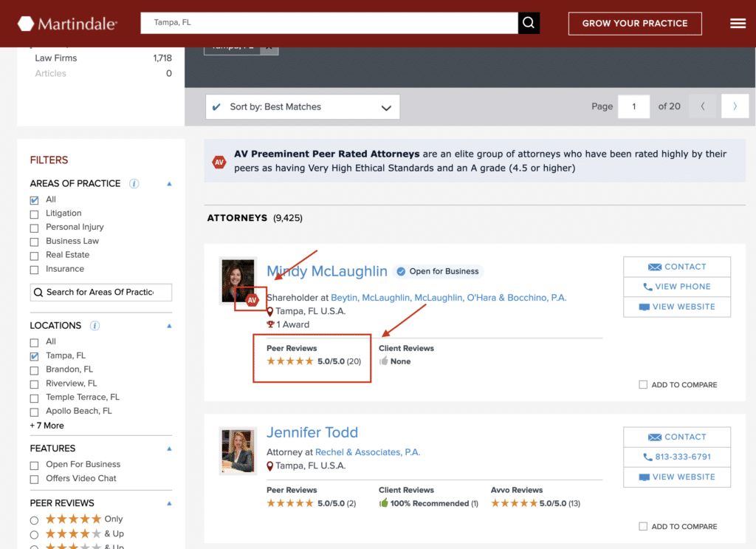Click AV badge on Mindy McLaughlin's photo
The height and width of the screenshot is (549, 756).
(252, 300)
